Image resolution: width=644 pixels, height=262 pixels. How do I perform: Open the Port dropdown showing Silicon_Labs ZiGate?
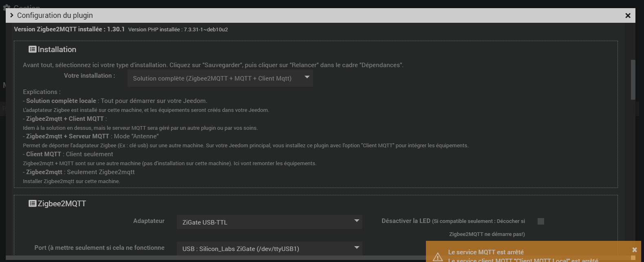[269, 248]
